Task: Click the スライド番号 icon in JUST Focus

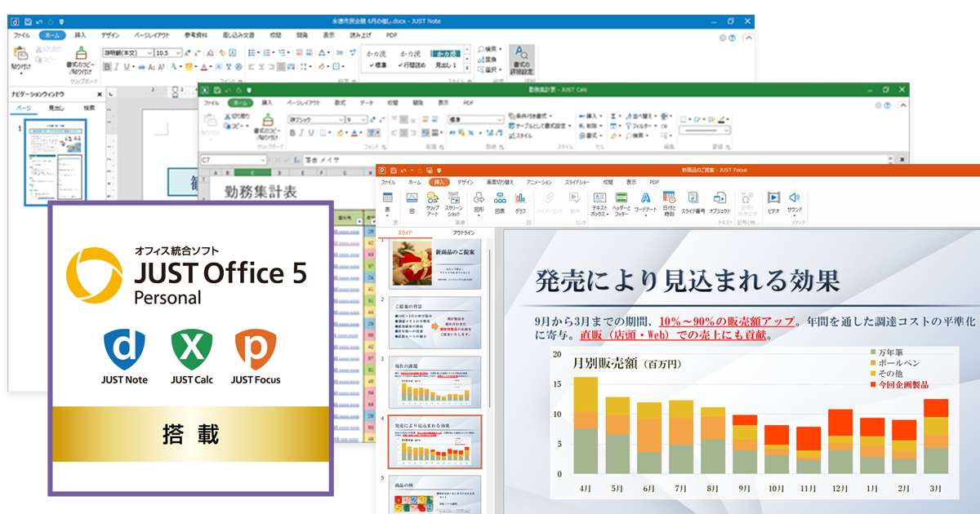Action: 693,201
